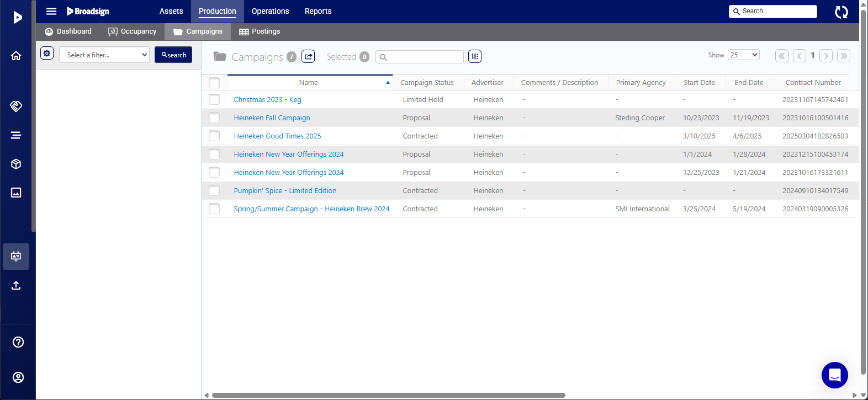Open the chat support bubble
Viewport: 868px width, 400px height.
pos(834,375)
